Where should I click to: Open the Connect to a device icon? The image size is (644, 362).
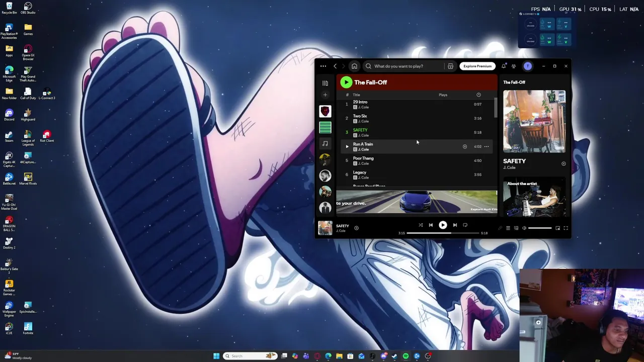coord(516,228)
